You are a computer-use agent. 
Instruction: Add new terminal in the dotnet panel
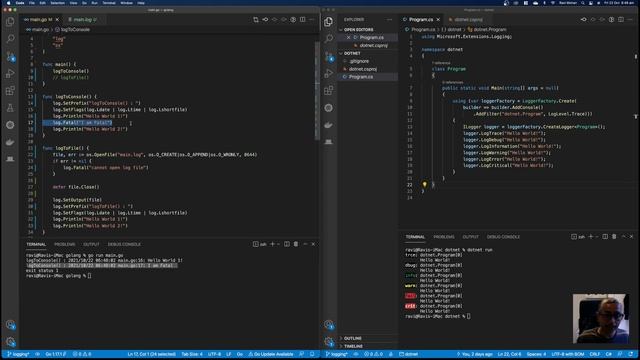[x=591, y=236]
